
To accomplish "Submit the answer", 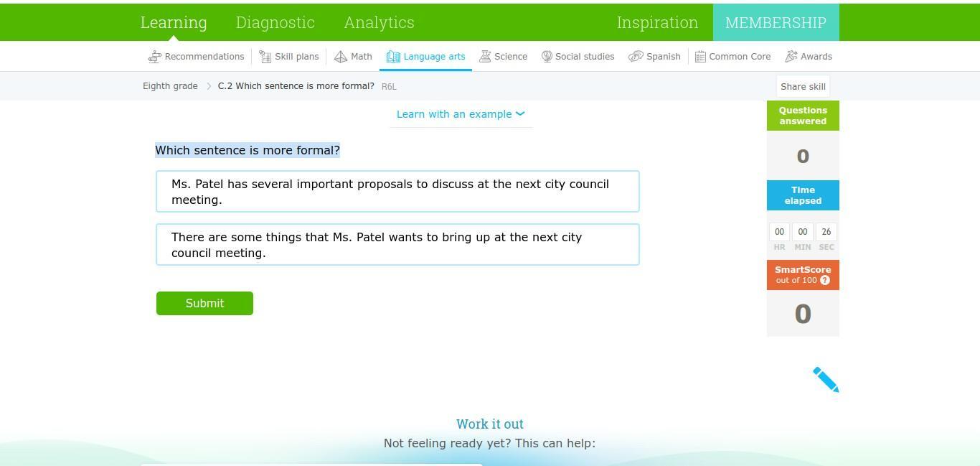I will click(204, 303).
